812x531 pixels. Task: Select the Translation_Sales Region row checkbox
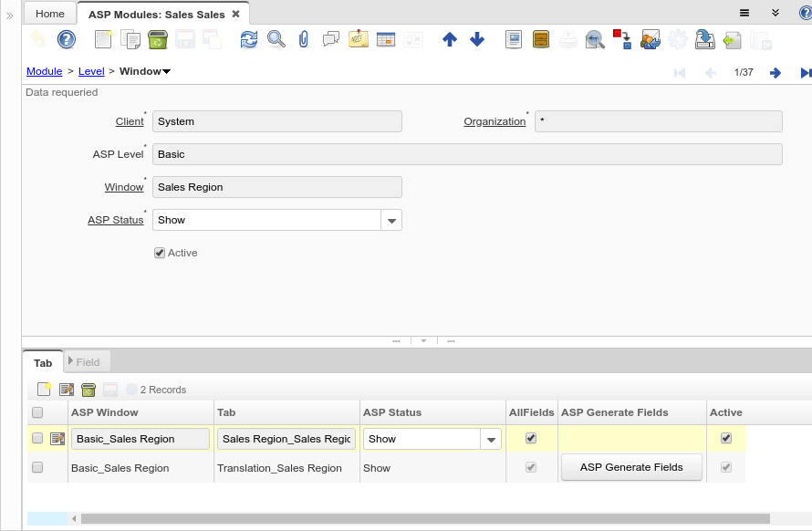pyautogui.click(x=37, y=467)
